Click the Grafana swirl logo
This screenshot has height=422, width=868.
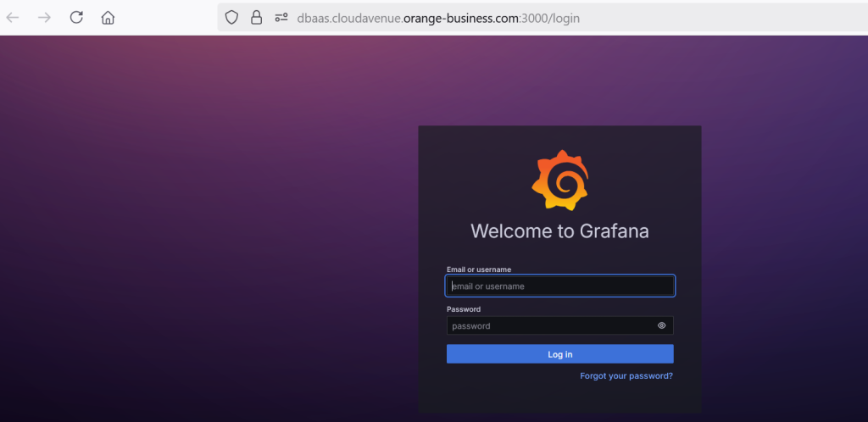559,180
